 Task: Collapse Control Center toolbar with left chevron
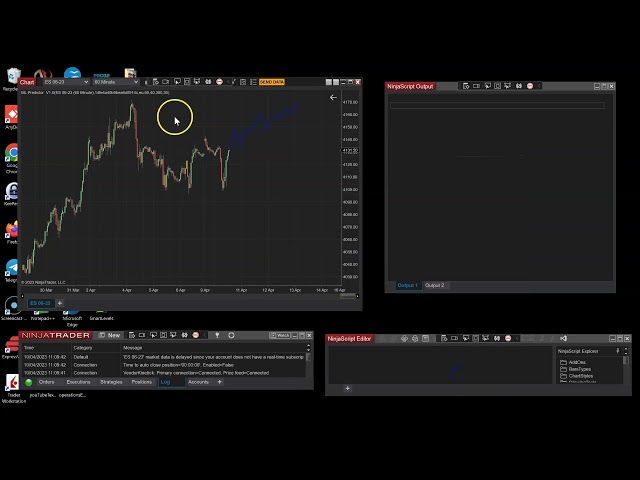[x=205, y=335]
